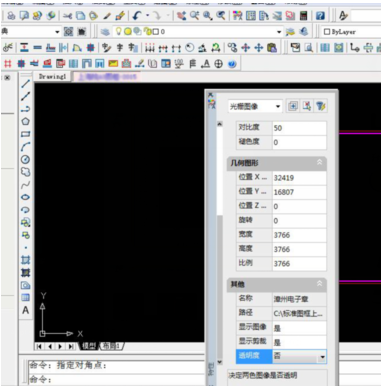Switch to the 布局1 layout tab

pos(111,346)
